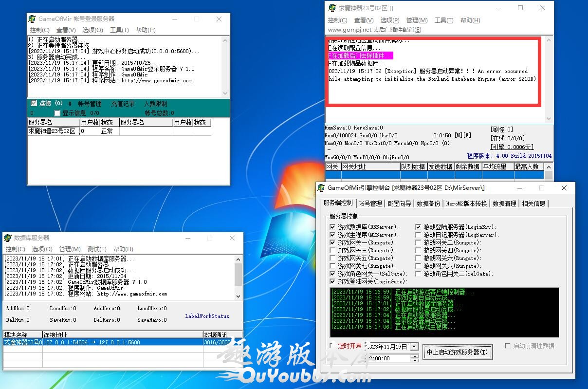Toggle 游戏登陆网关(LoginGate) checkbox
Screen dimensions: 588x389
point(333,281)
